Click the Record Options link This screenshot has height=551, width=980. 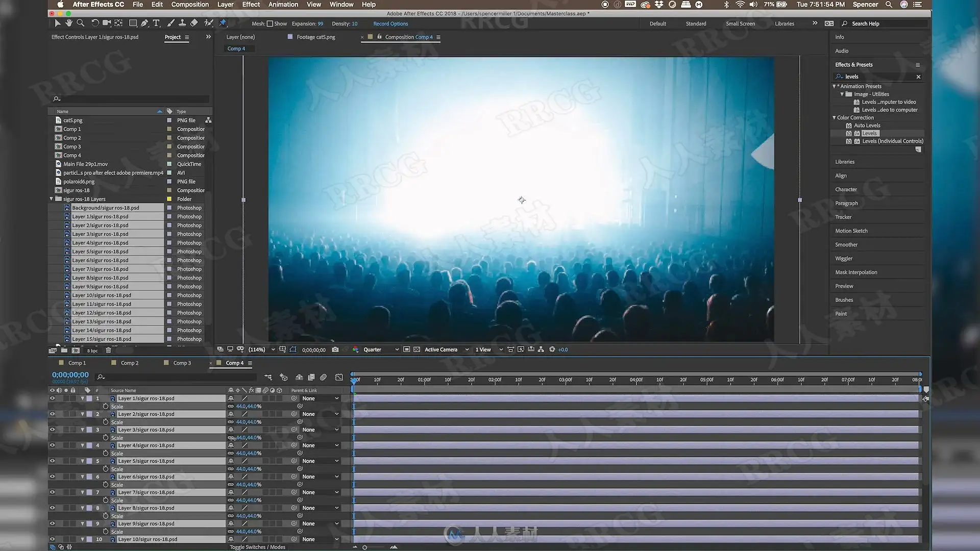tap(390, 23)
